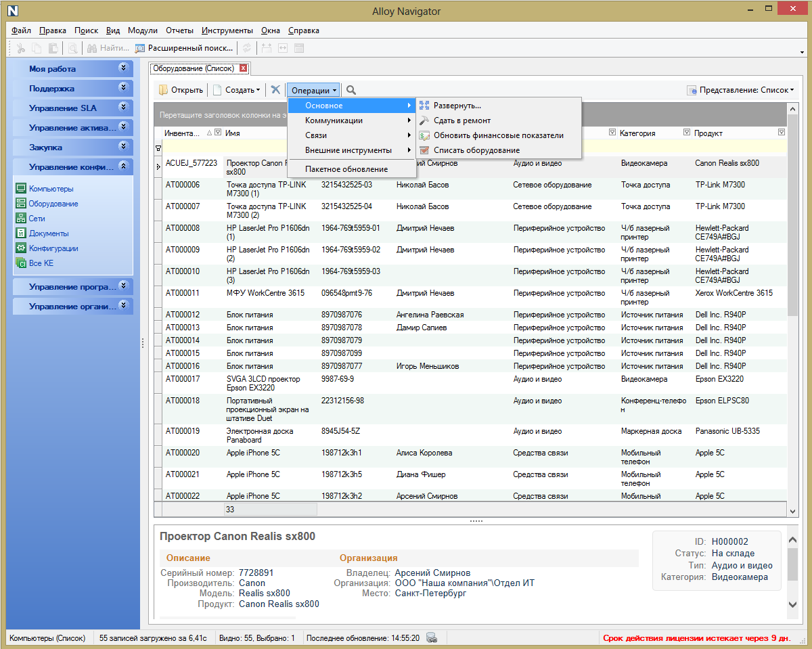Open the Создать dropdown button
The image size is (812, 649).
[x=236, y=90]
